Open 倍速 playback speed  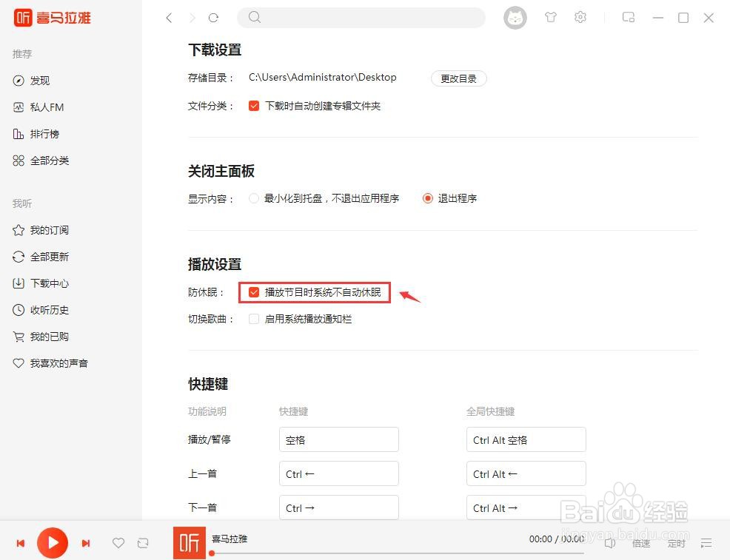click(x=641, y=543)
